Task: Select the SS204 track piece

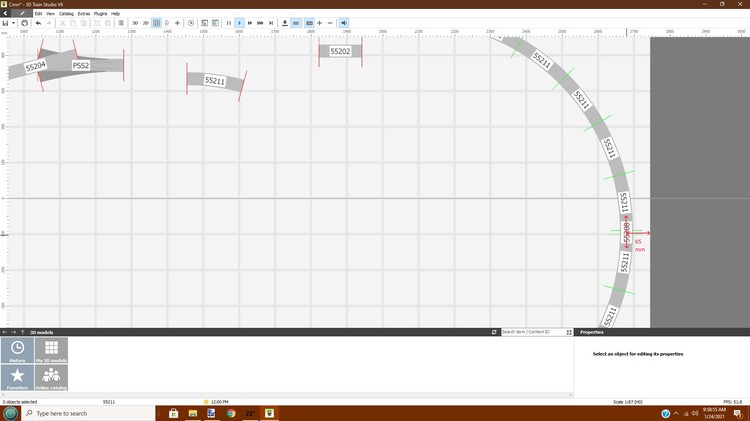Action: tap(35, 66)
